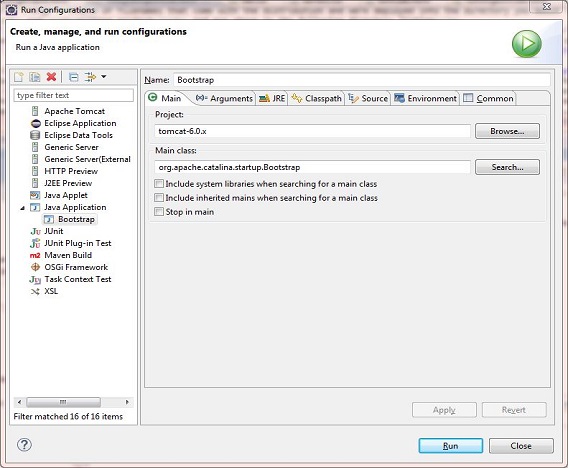Viewport: 568px width, 468px height.
Task: Click the Java Application category icon
Action: click(x=35, y=207)
